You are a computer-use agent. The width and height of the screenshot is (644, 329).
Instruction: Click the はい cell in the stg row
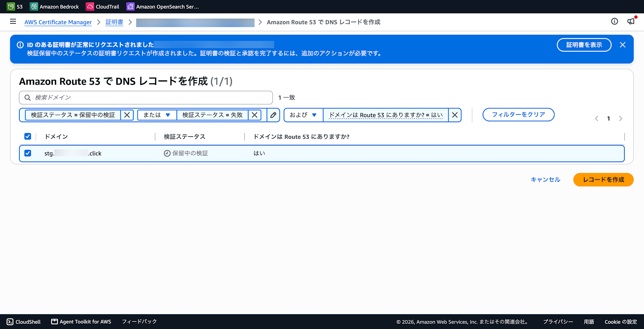(x=259, y=153)
